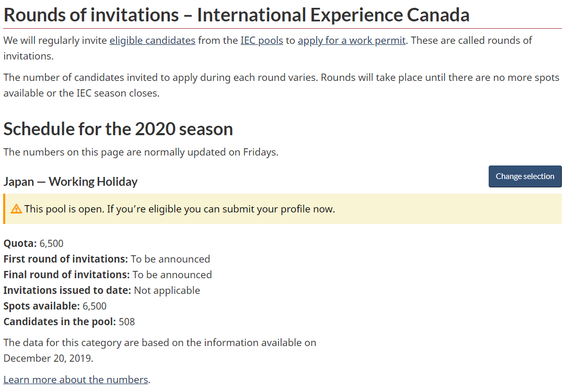The height and width of the screenshot is (392, 566).
Task: Open the IEC pools link
Action: point(262,40)
